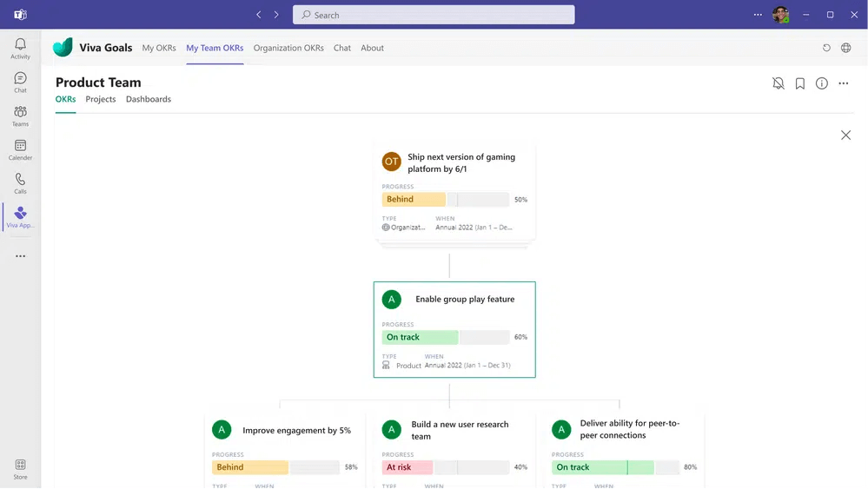The height and width of the screenshot is (489, 868).
Task: Open the Teams icon in sidebar
Action: click(x=20, y=116)
